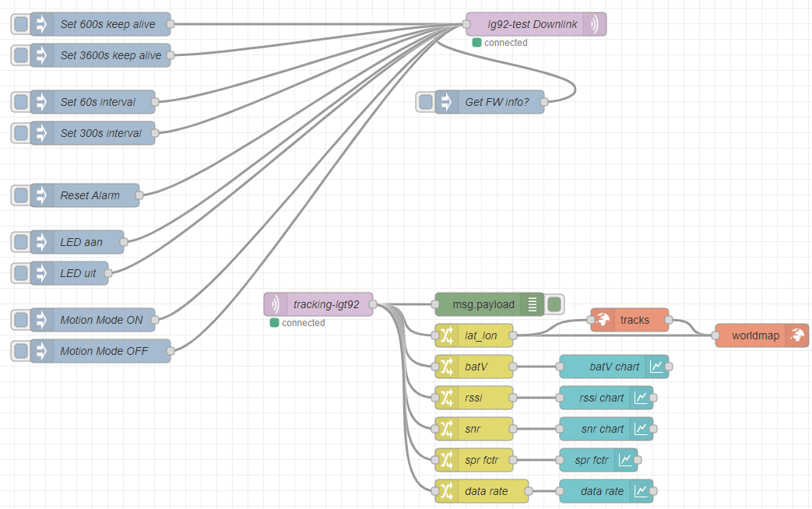812x509 pixels.
Task: Click the globe icon on worldmap node
Action: (797, 335)
